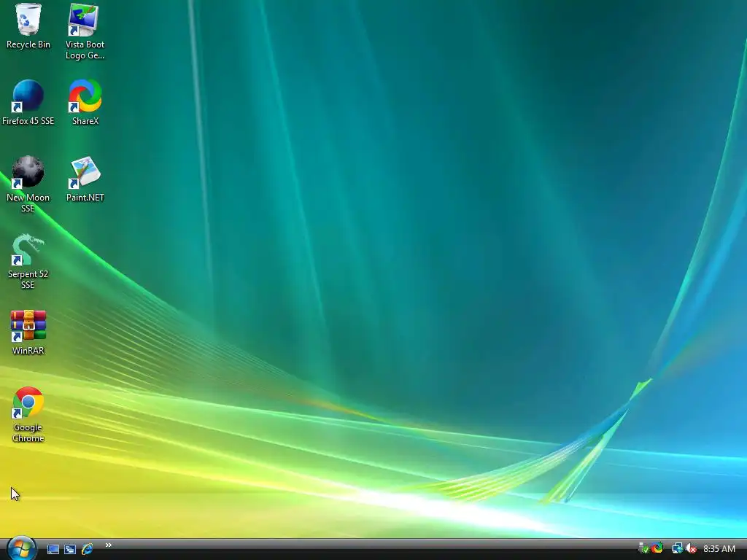This screenshot has width=747, height=560.
Task: Click Switch between windows in Quick Launch
Action: tap(70, 549)
